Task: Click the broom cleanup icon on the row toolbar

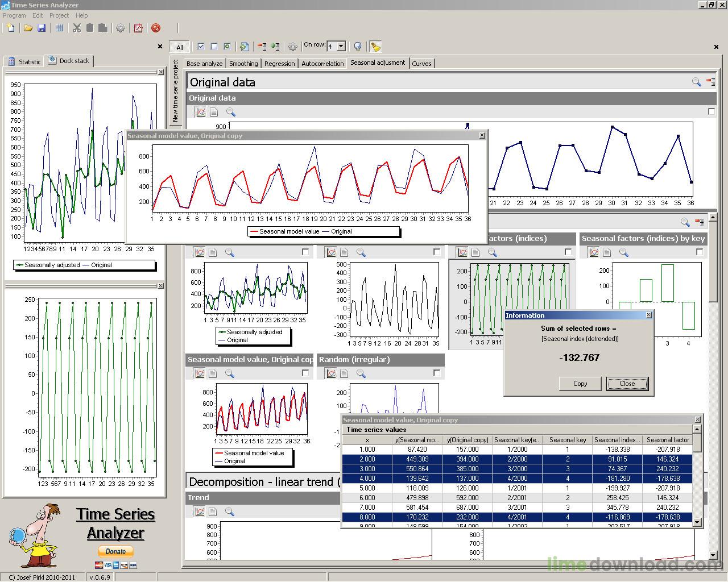Action: tap(375, 47)
